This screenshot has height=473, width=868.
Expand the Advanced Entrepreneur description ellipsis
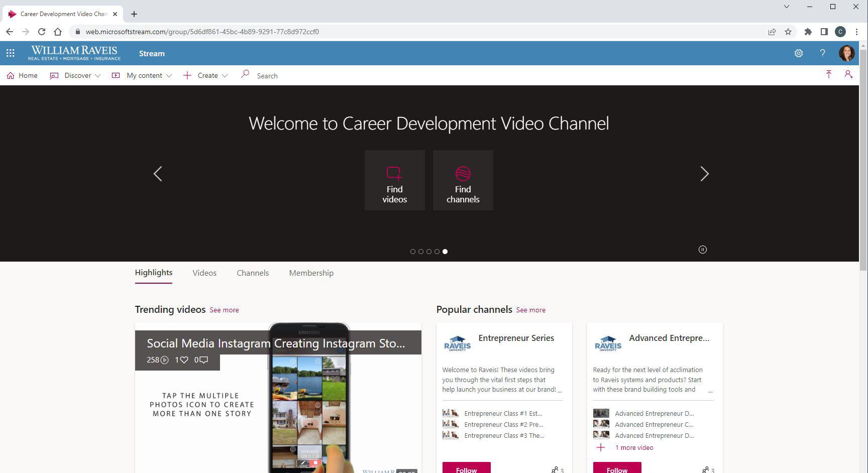pos(710,390)
